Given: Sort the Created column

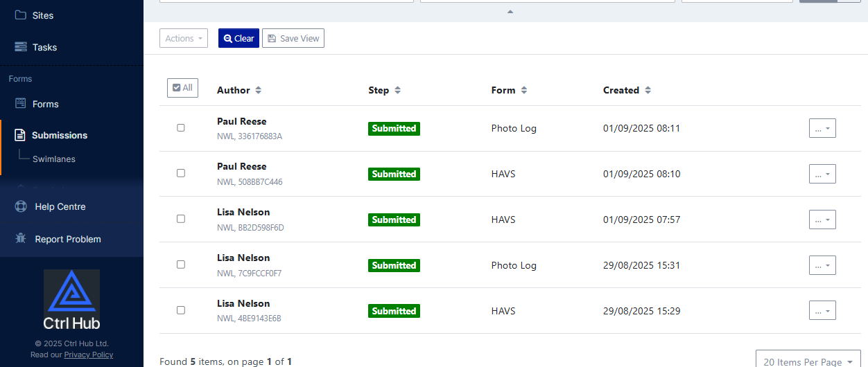Looking at the screenshot, I should [x=648, y=90].
